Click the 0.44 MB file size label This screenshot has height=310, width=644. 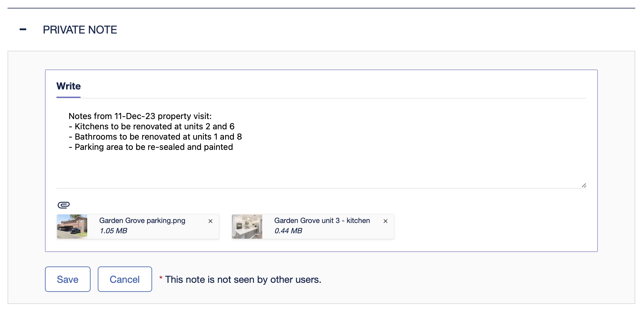pos(288,231)
